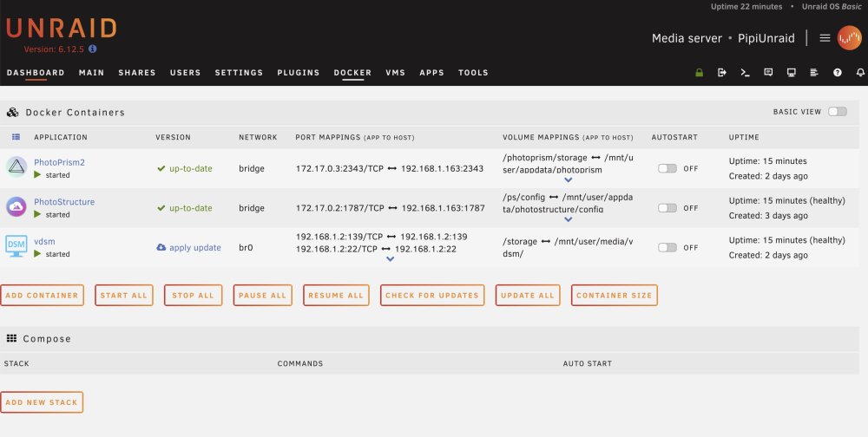Image resolution: width=868 pixels, height=437 pixels.
Task: Click the Resume All button
Action: point(336,296)
